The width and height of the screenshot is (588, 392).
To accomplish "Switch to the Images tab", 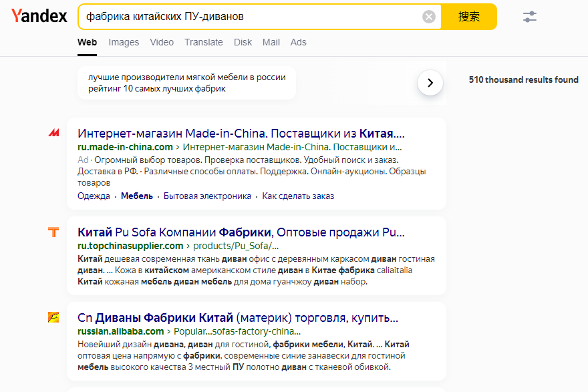I will point(124,42).
